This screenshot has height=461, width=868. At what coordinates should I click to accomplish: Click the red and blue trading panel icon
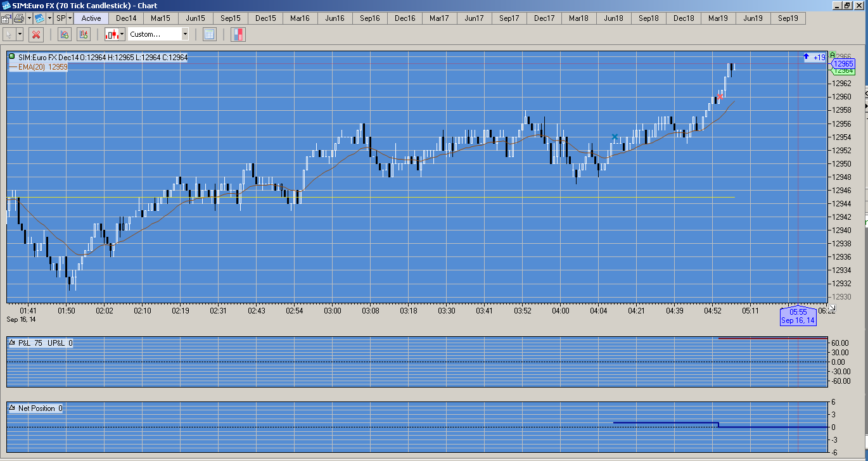(x=238, y=34)
